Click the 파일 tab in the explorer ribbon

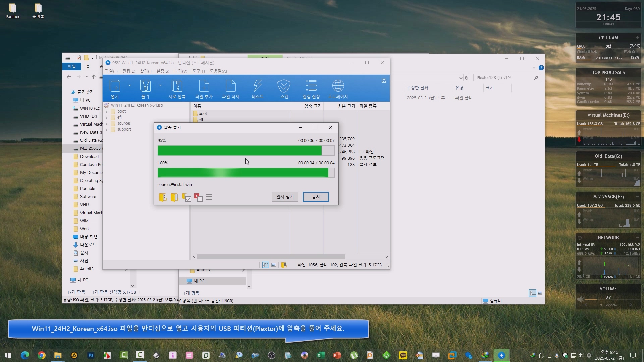[x=72, y=67]
